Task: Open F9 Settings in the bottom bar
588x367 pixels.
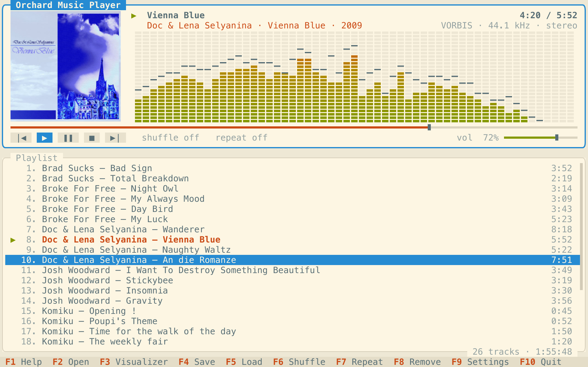Action: point(480,362)
